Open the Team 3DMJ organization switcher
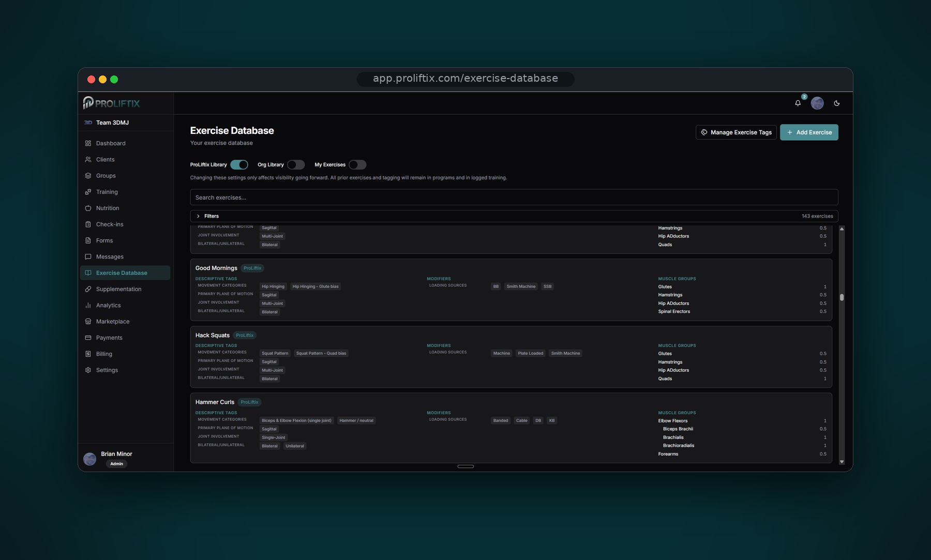 126,123
